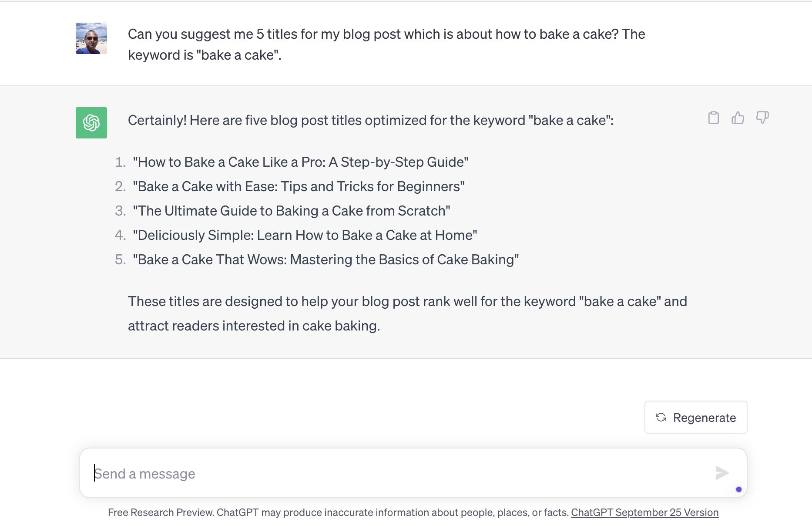Click the Ultimate Guide to Baking title

(292, 211)
